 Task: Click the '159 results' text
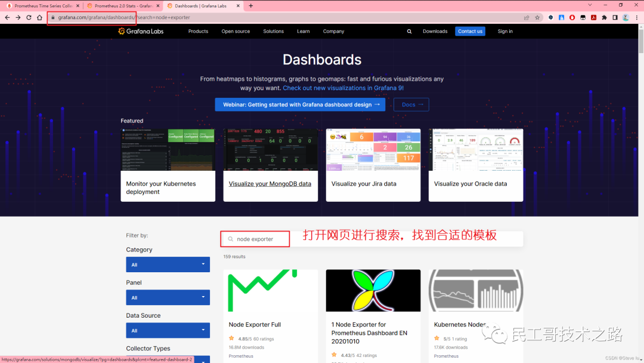pyautogui.click(x=234, y=257)
